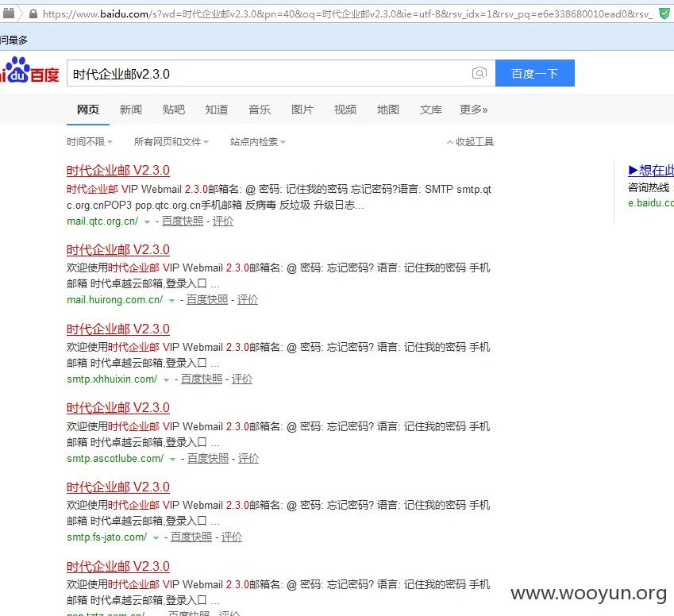Expand arrow next to mail.huirong.com.cn
This screenshot has width=674, height=616.
tap(172, 301)
